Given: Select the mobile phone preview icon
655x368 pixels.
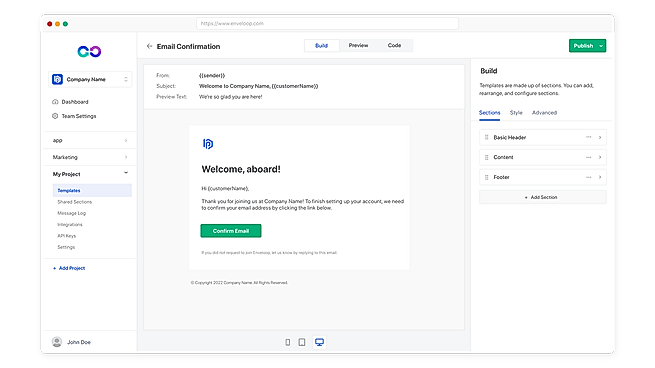Looking at the screenshot, I should [287, 342].
